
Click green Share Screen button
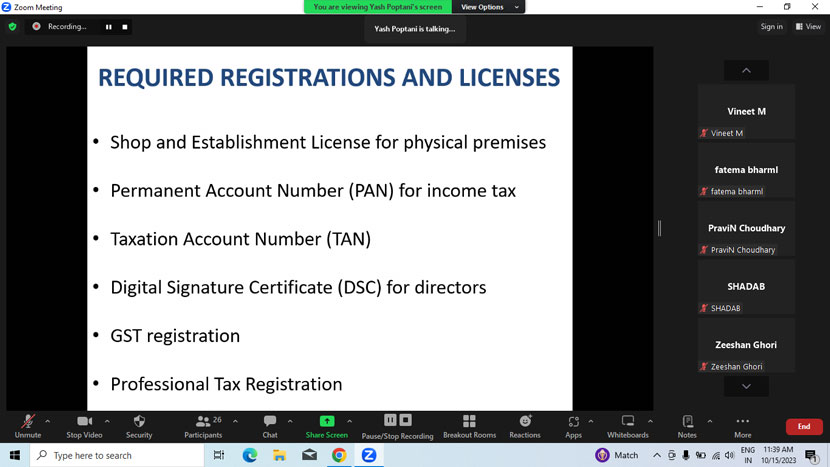pos(327,426)
